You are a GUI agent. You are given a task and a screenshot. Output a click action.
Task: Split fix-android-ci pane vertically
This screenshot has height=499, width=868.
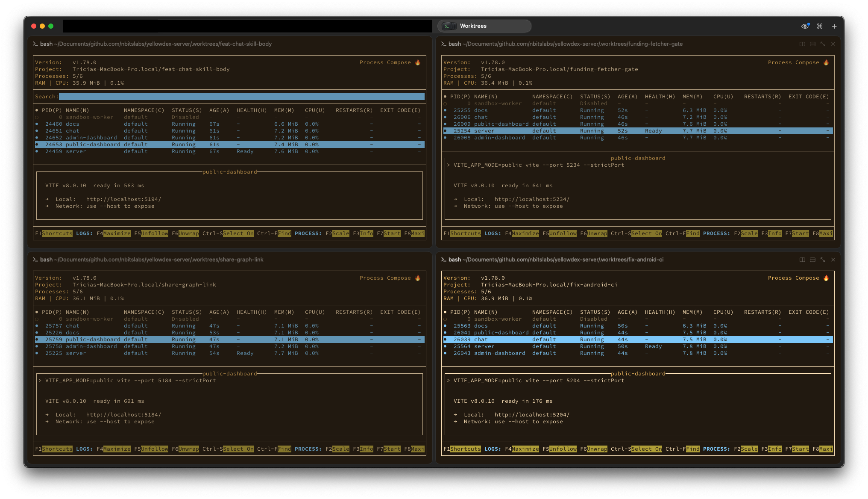coord(802,260)
